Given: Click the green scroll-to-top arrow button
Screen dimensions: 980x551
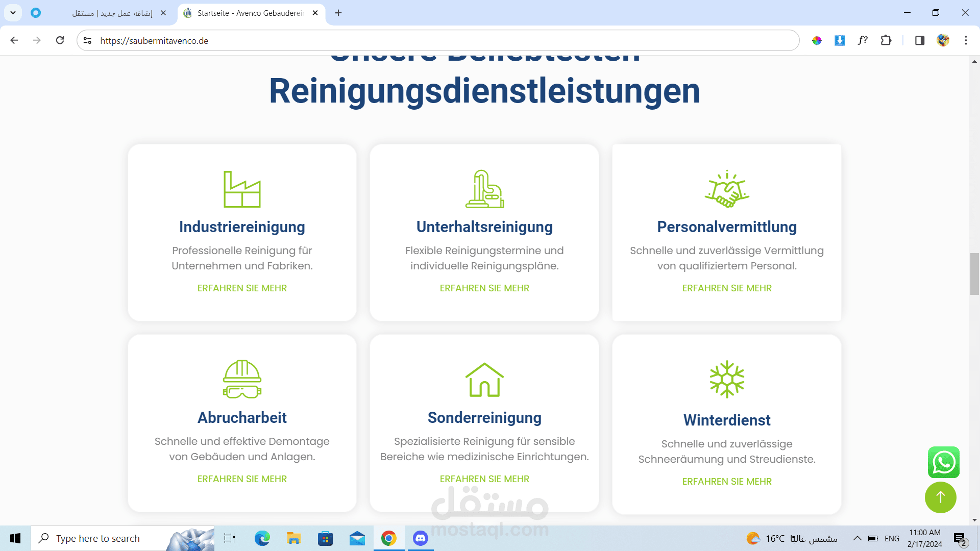Looking at the screenshot, I should pyautogui.click(x=940, y=497).
